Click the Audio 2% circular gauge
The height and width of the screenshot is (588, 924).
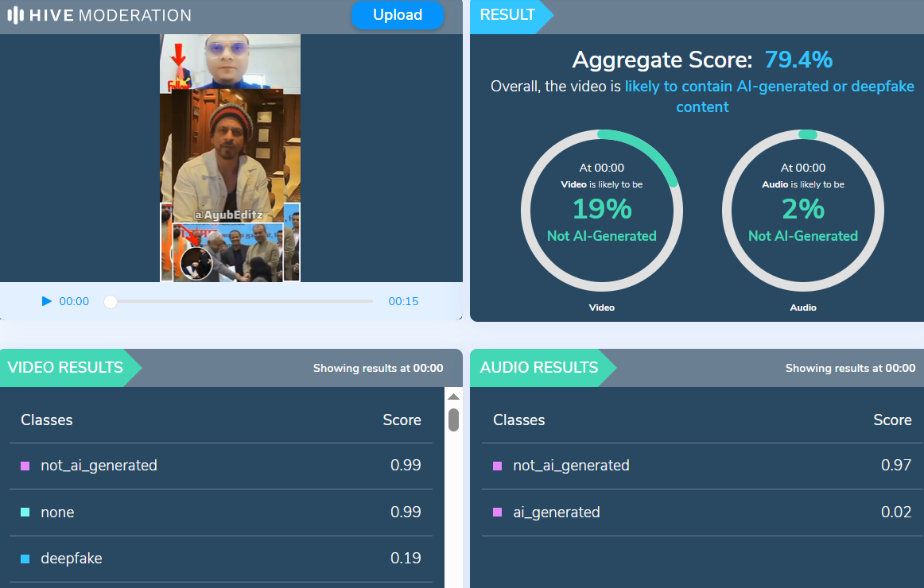click(x=803, y=211)
